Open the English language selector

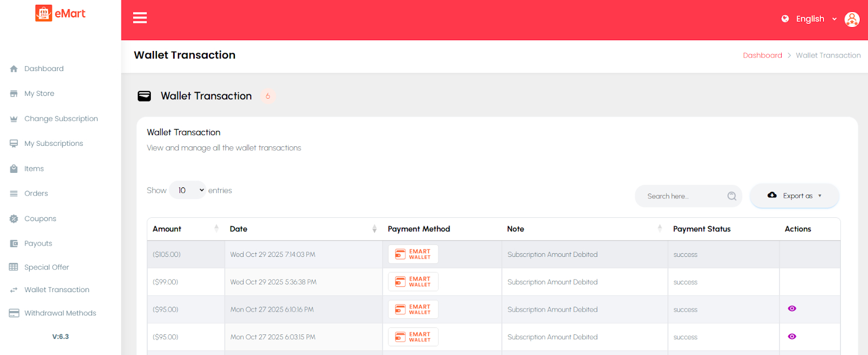tap(810, 19)
